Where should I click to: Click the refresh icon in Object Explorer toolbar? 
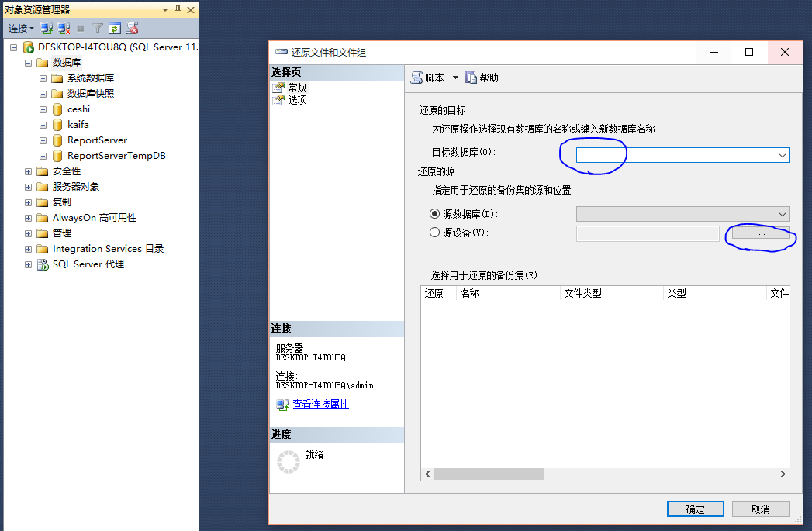coord(115,29)
